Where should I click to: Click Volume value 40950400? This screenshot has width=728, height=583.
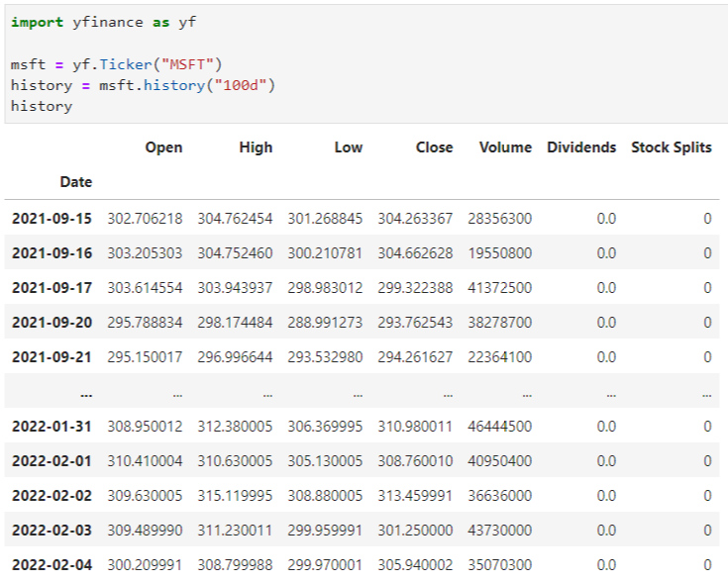tap(499, 461)
